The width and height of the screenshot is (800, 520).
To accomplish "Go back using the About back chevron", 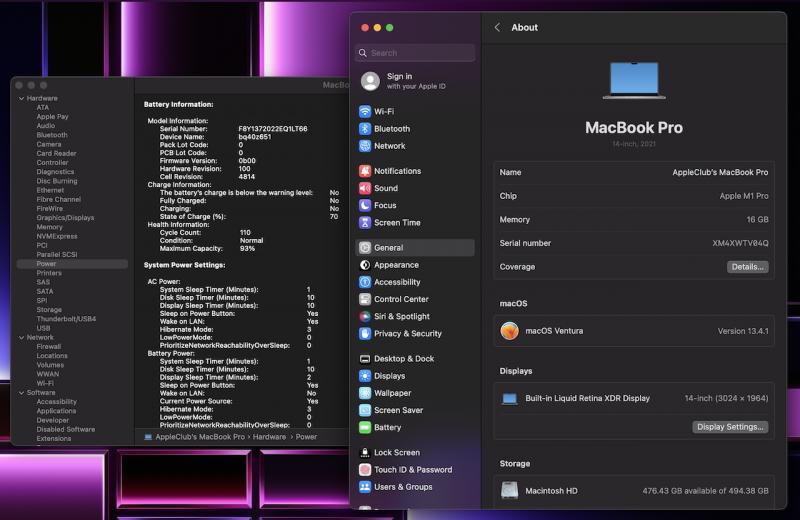I will pyautogui.click(x=497, y=28).
